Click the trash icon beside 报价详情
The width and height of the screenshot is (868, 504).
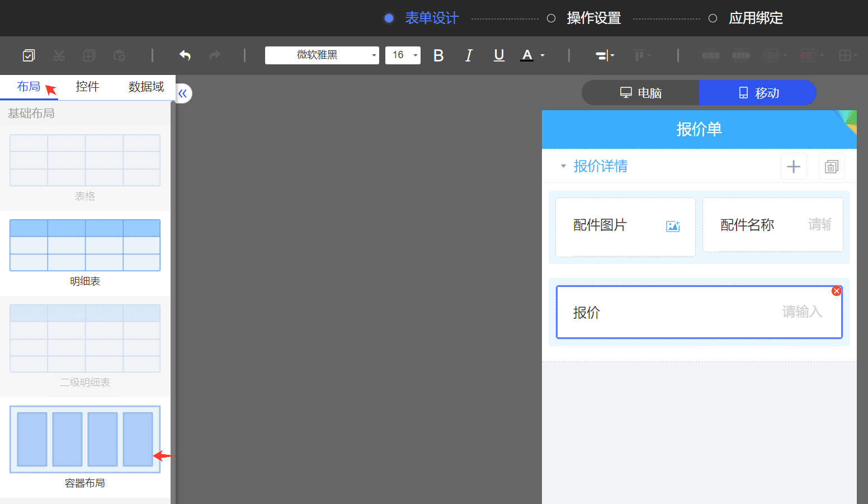(832, 166)
